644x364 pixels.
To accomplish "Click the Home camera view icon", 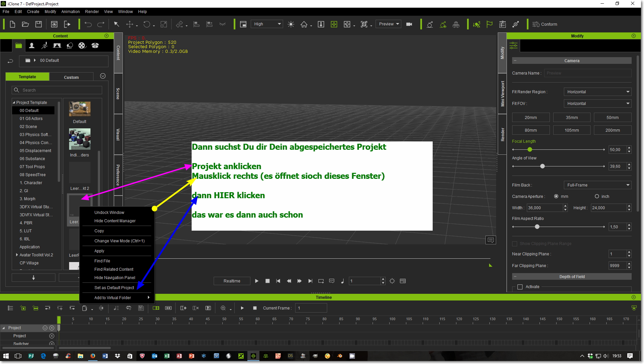I will (x=304, y=24).
